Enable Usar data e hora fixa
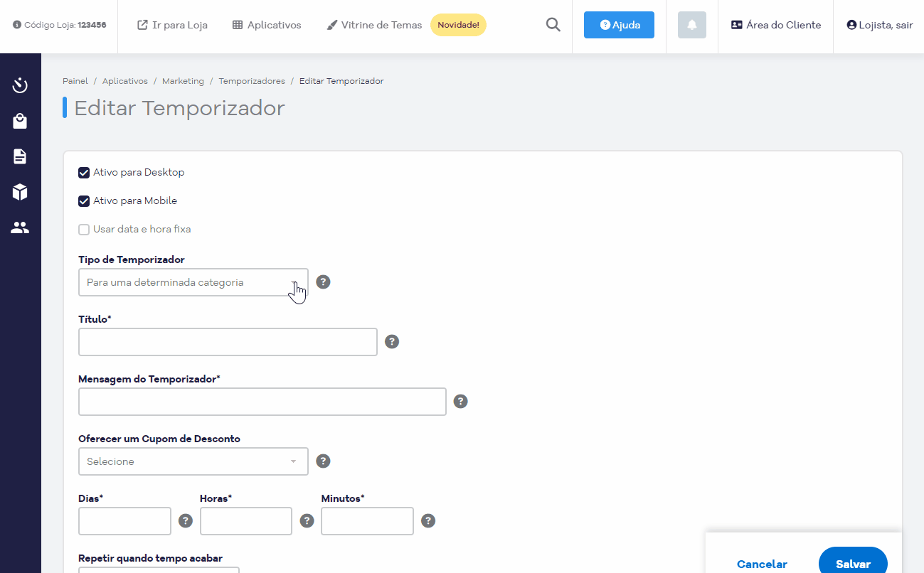 (84, 230)
